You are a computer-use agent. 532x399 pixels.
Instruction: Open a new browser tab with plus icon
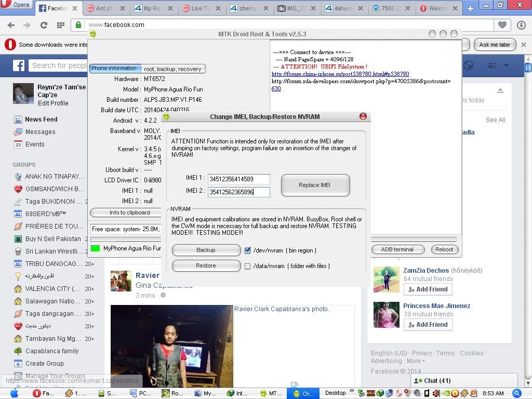[471, 8]
